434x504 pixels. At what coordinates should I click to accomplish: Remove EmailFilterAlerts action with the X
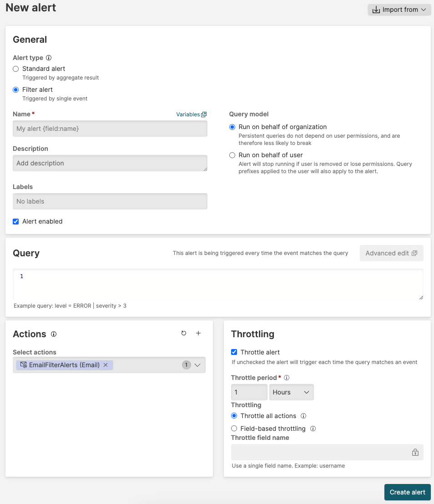pos(105,364)
